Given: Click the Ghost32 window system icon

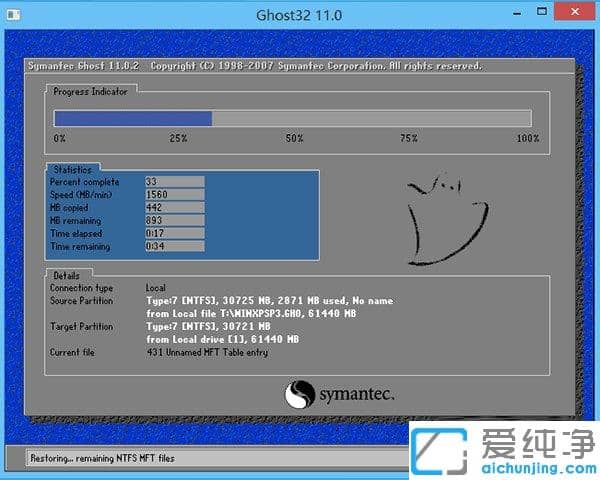Looking at the screenshot, I should point(13,15).
